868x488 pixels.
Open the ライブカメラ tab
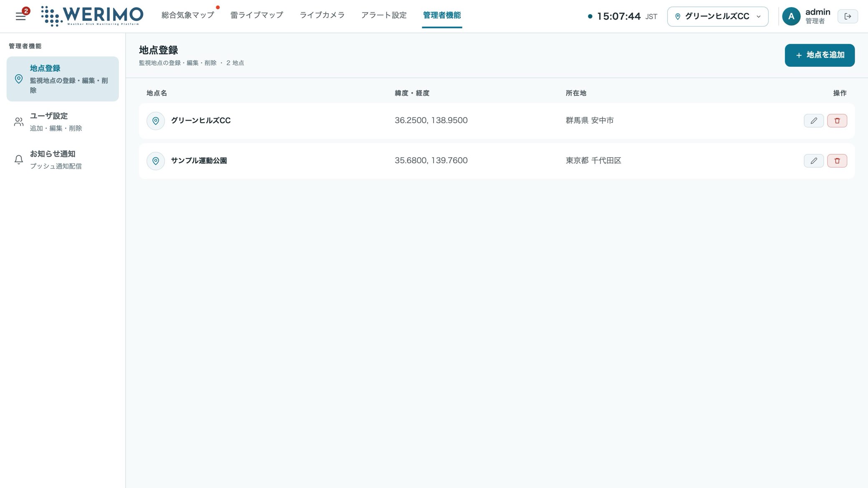coord(322,15)
